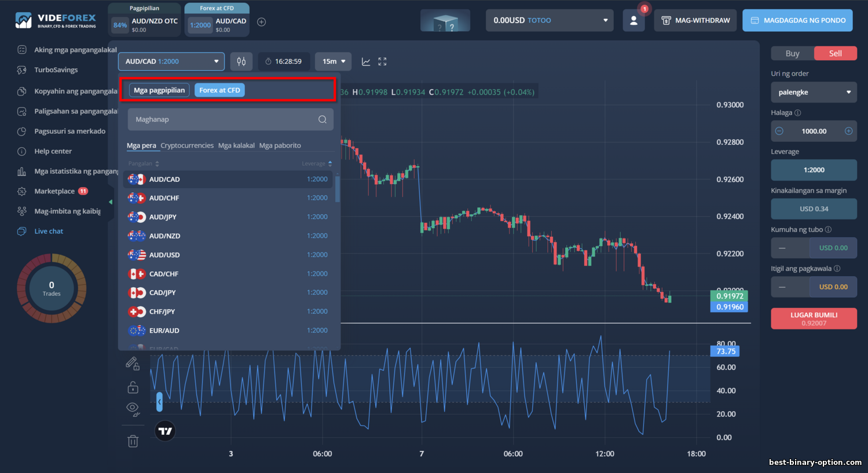The height and width of the screenshot is (473, 868).
Task: Click Halaga 1000.00 amount field
Action: point(814,131)
